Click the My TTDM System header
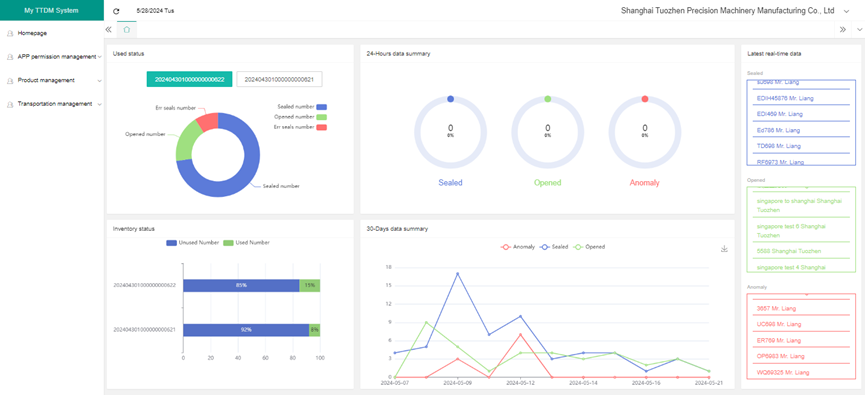865x395 pixels. click(x=52, y=10)
